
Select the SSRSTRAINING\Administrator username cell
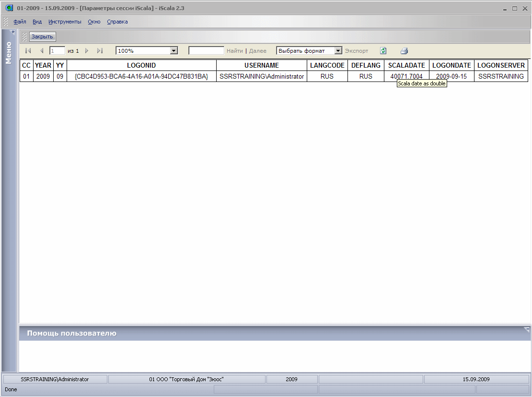pos(262,76)
